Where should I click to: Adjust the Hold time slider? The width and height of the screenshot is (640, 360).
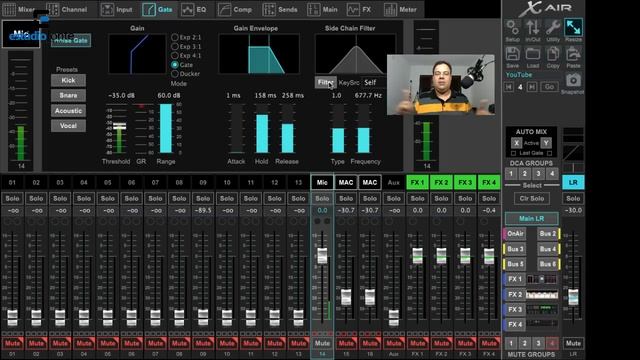262,128
